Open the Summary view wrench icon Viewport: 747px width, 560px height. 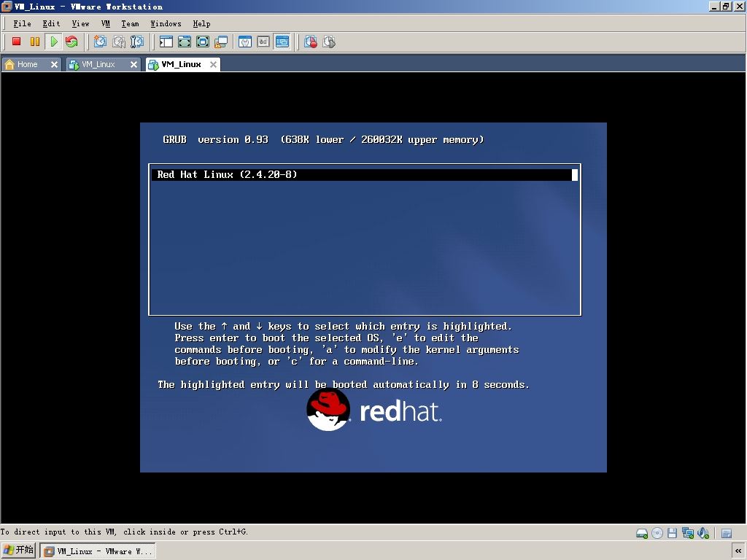coord(245,42)
